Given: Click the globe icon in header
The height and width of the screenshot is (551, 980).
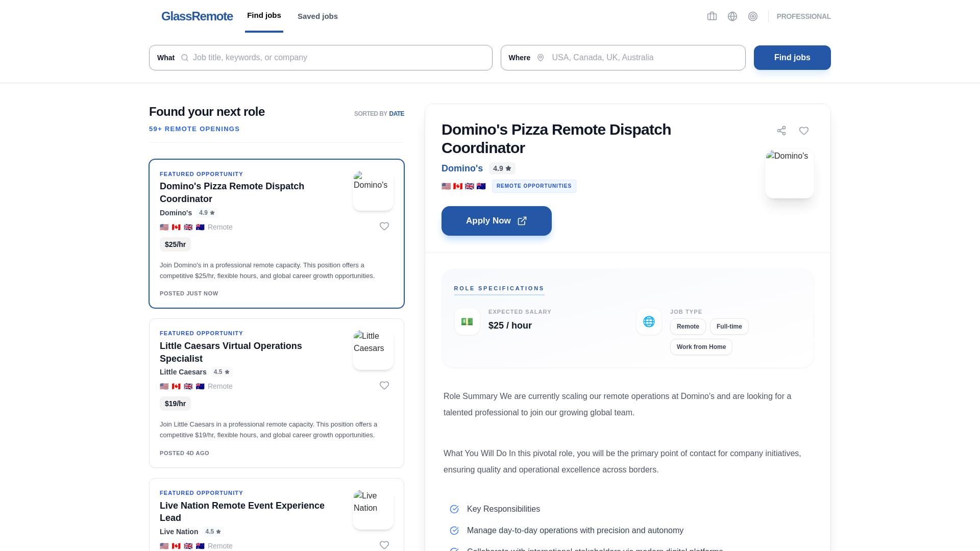Looking at the screenshot, I should coord(732,16).
